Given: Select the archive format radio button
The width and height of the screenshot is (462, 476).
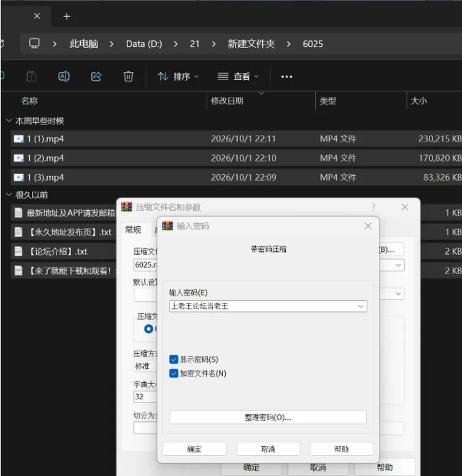Looking at the screenshot, I should (x=148, y=329).
